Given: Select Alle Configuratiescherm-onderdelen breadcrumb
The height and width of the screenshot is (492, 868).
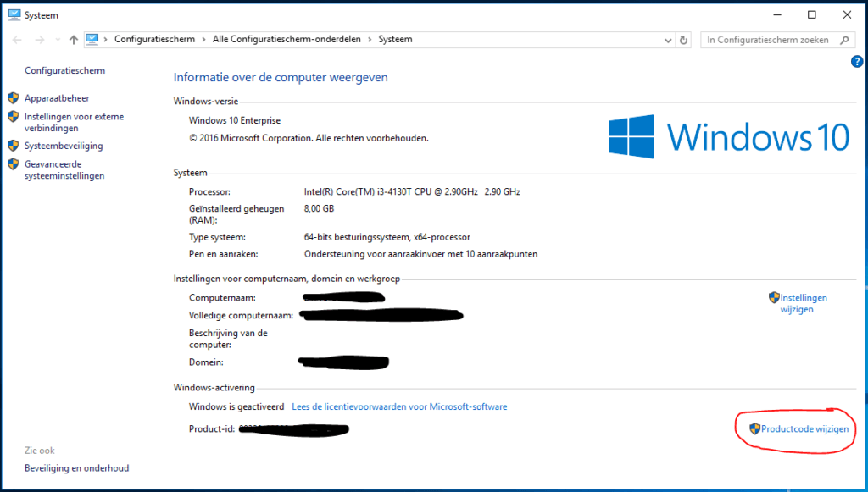Looking at the screenshot, I should tap(287, 39).
